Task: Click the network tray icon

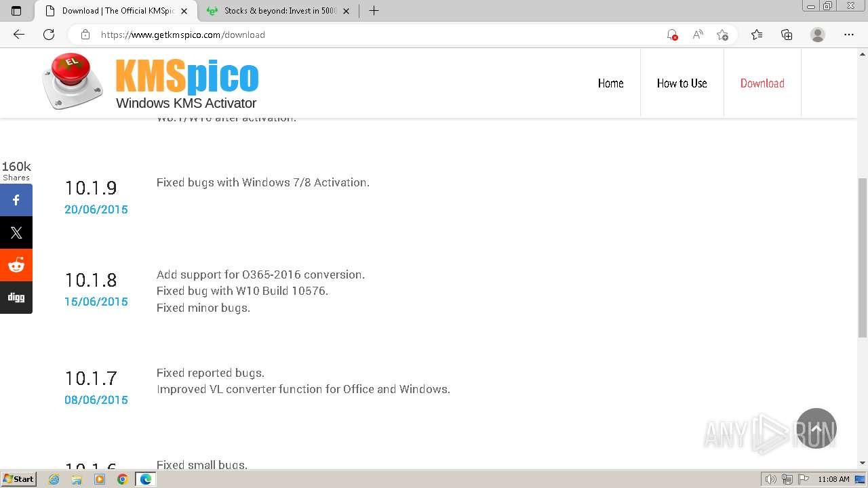Action: [x=787, y=479]
